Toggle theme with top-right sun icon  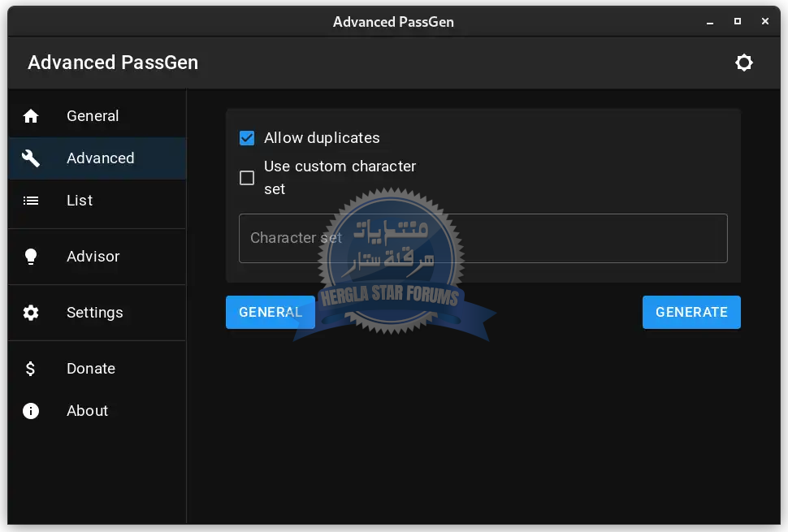[x=743, y=63]
